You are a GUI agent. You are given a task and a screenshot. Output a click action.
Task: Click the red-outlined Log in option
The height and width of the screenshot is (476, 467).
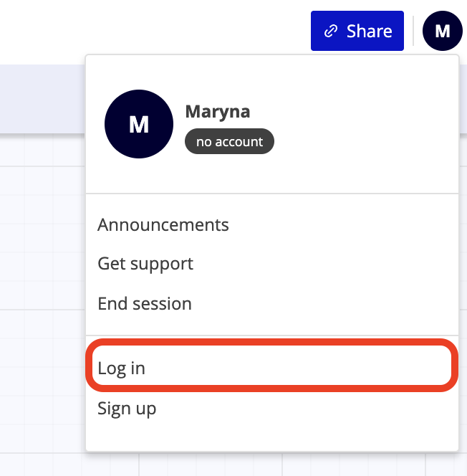[272, 365]
